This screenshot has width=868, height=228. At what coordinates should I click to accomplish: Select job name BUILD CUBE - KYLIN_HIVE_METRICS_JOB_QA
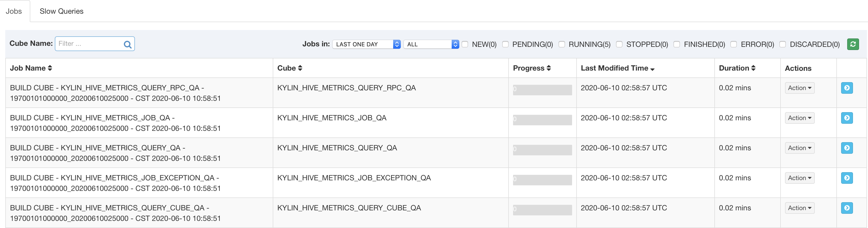115,123
